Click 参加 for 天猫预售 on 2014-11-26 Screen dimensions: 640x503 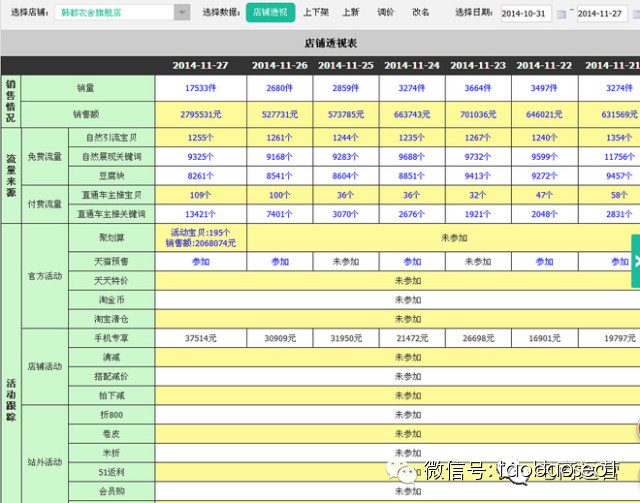(x=280, y=262)
